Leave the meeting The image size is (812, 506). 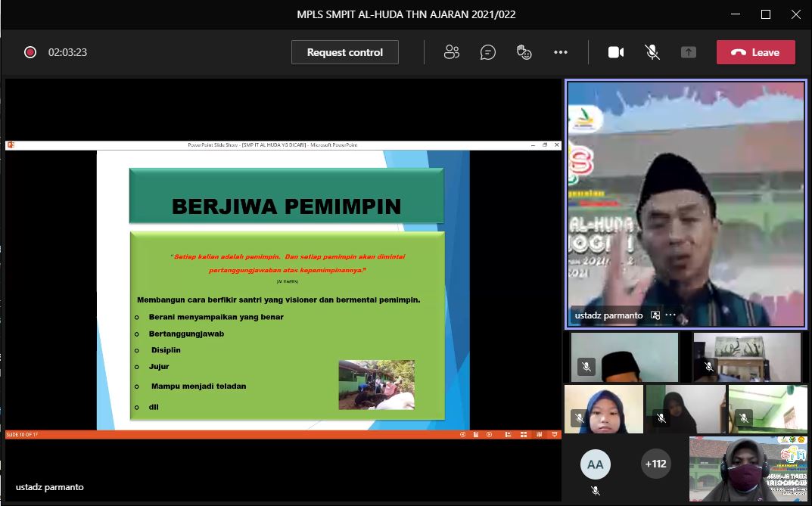(756, 52)
